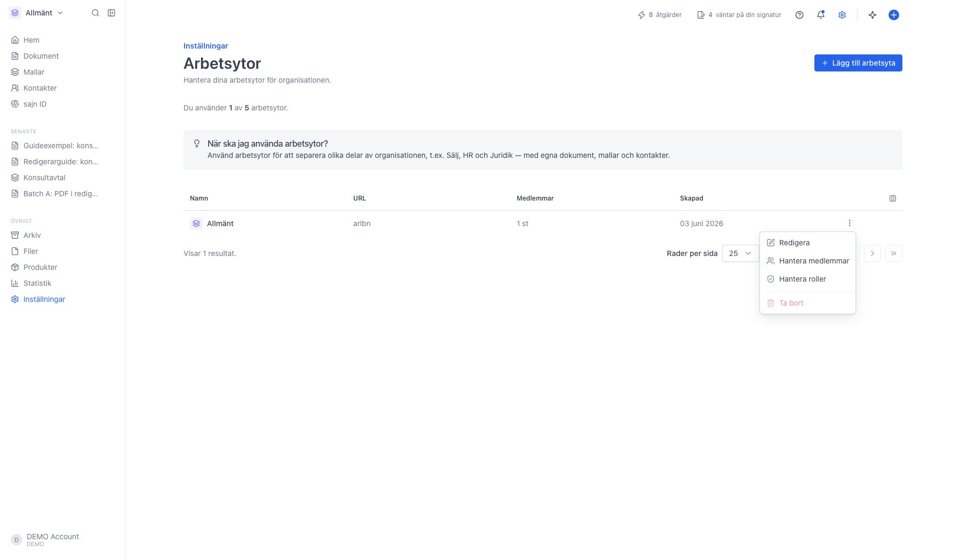Sort by Namn column header
960x560 pixels.
(199, 198)
